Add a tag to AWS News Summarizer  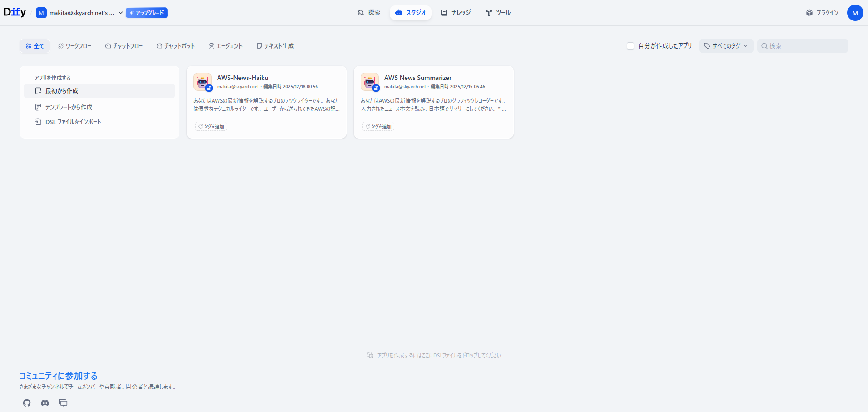(x=378, y=126)
